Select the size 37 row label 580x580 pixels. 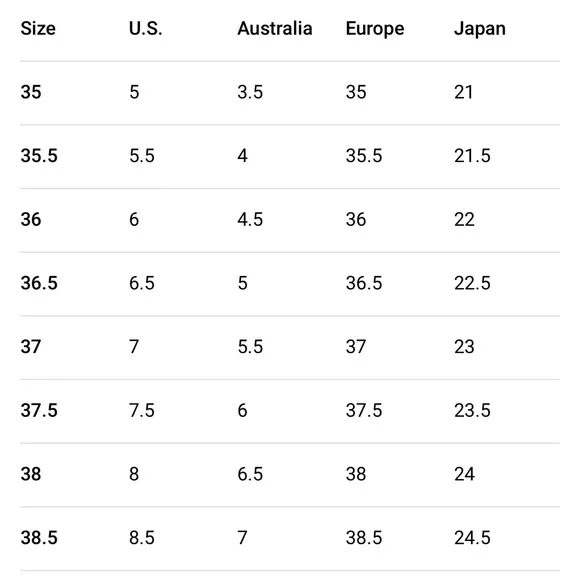31,347
